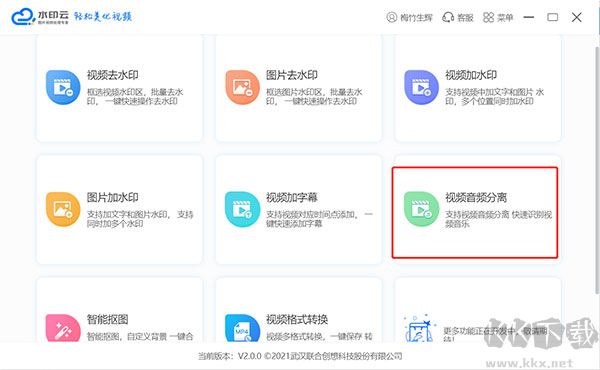Click the user avatar icon beside 梅竹生辉

click(391, 17)
